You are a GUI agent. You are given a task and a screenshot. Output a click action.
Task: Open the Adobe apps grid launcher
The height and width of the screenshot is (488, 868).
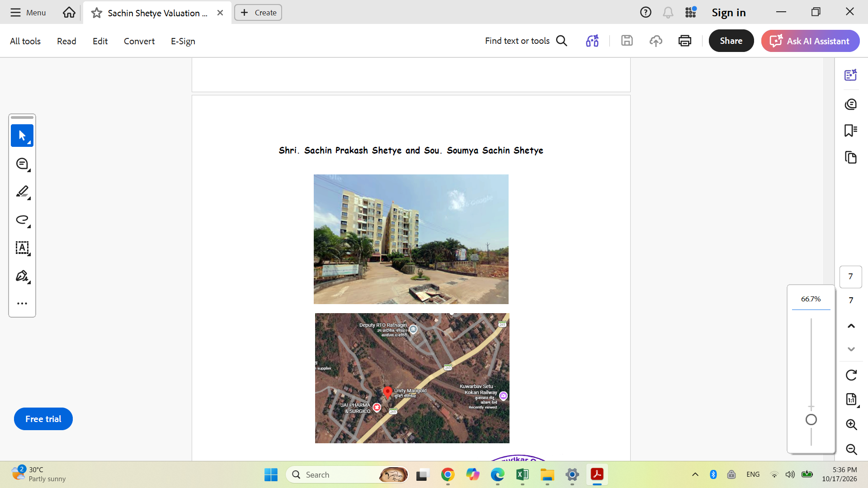691,12
